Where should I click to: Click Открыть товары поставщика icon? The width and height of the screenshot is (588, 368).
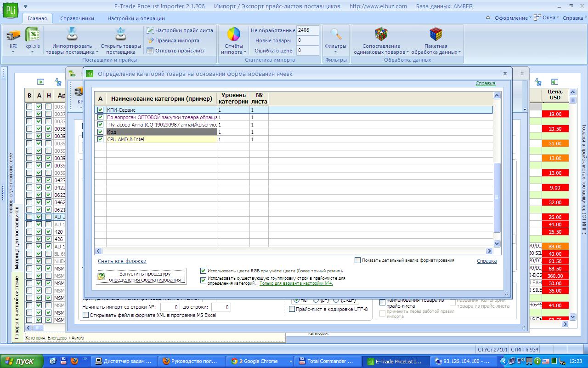[121, 34]
